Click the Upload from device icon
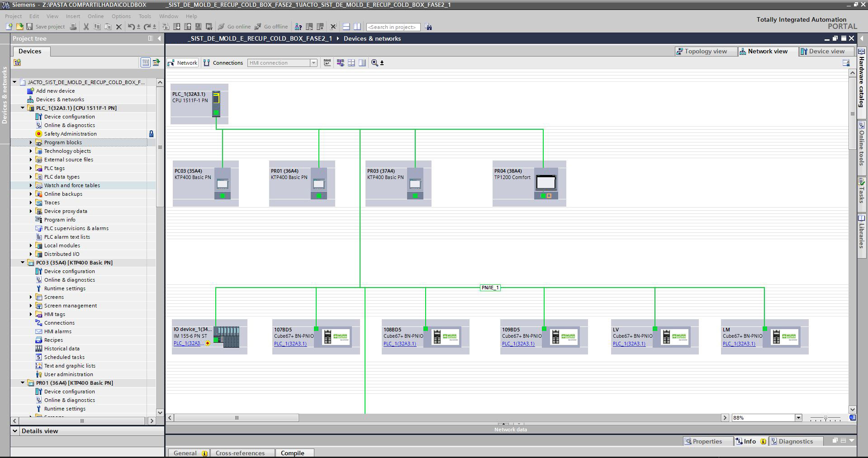Screen dimensions: 868x458 pos(187,27)
